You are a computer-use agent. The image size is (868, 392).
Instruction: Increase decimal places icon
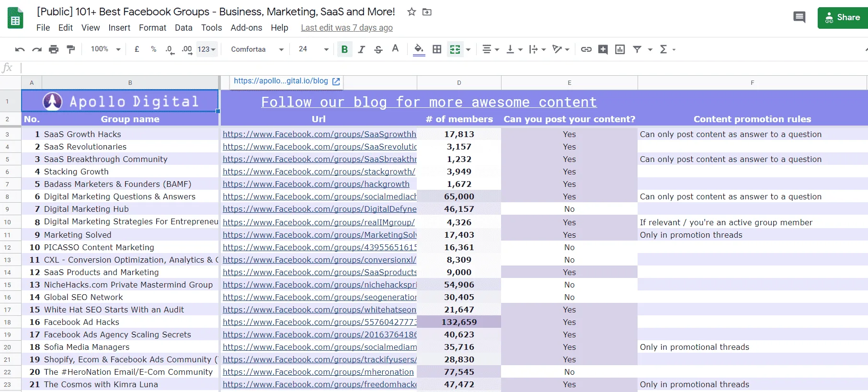(x=187, y=49)
